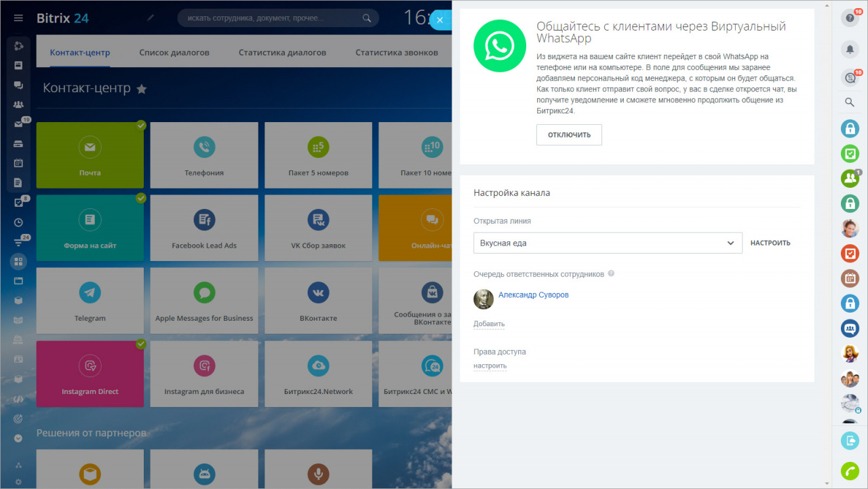The height and width of the screenshot is (489, 868).
Task: Open the feed filter icon with badge 24
Action: tap(18, 241)
